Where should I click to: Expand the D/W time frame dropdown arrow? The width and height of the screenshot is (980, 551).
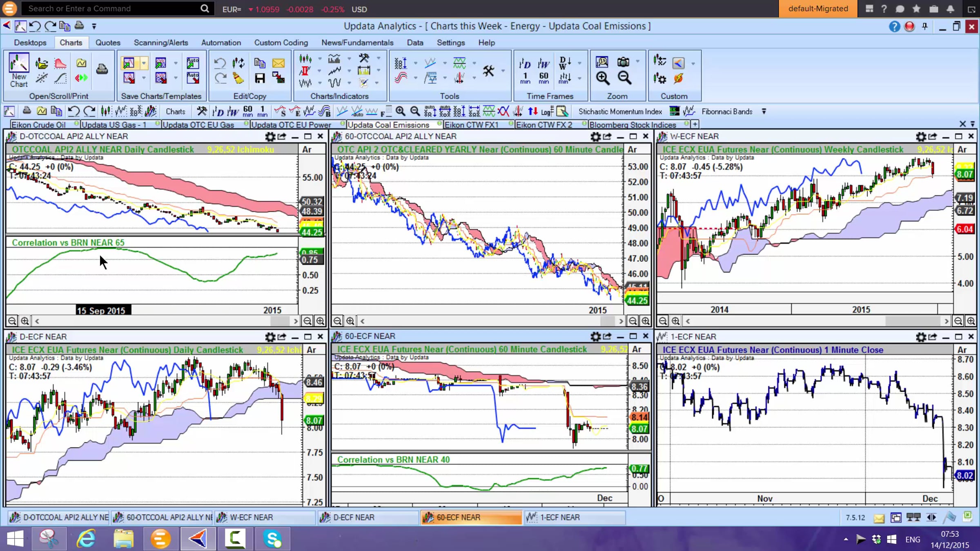pos(579,63)
